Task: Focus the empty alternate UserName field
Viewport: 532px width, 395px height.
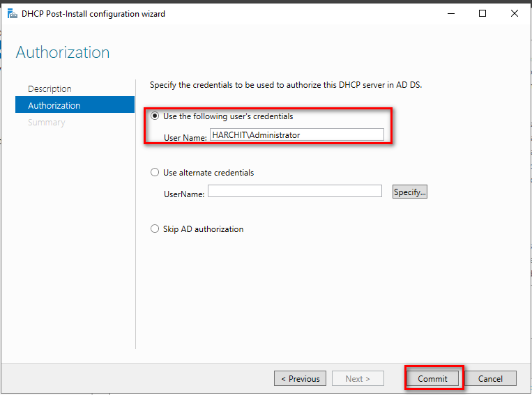Action: [x=295, y=191]
